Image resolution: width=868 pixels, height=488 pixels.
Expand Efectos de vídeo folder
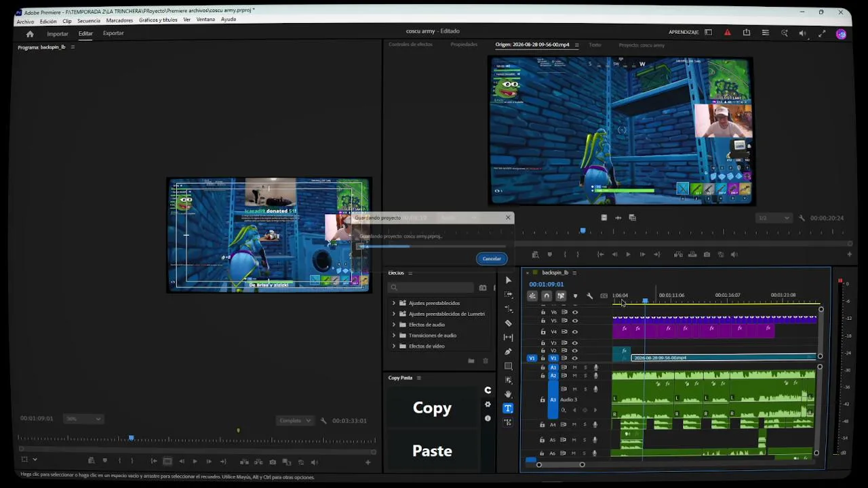pyautogui.click(x=394, y=346)
